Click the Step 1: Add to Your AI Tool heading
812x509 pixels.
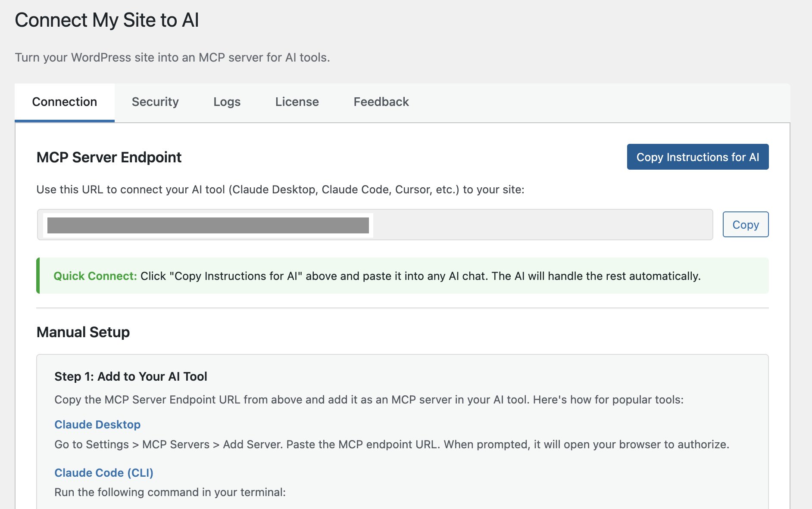[x=130, y=376]
